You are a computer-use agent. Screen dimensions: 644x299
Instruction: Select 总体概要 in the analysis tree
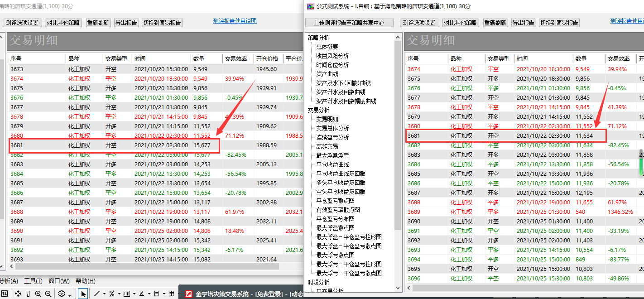[327, 47]
